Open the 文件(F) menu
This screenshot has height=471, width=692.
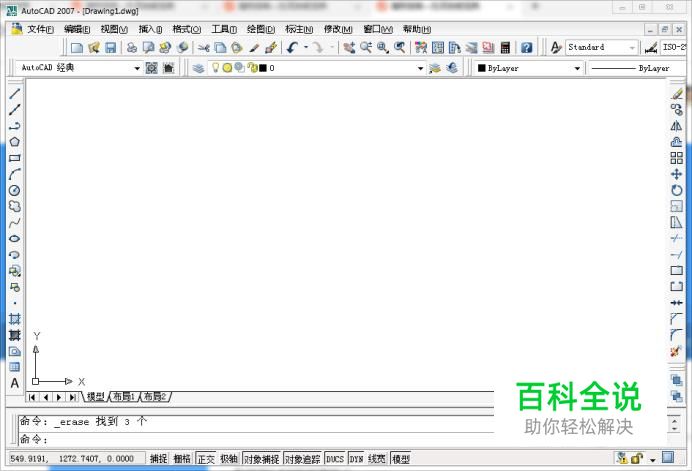41,29
